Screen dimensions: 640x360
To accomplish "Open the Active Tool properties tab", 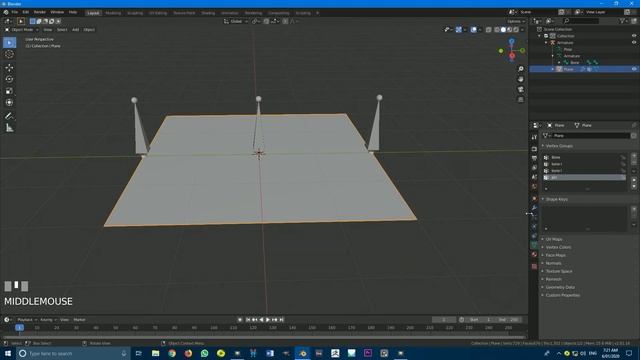I will point(534,137).
